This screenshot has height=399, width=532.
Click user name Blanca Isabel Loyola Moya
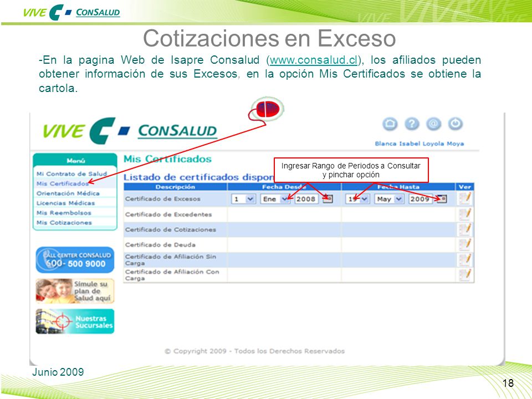coord(420,144)
